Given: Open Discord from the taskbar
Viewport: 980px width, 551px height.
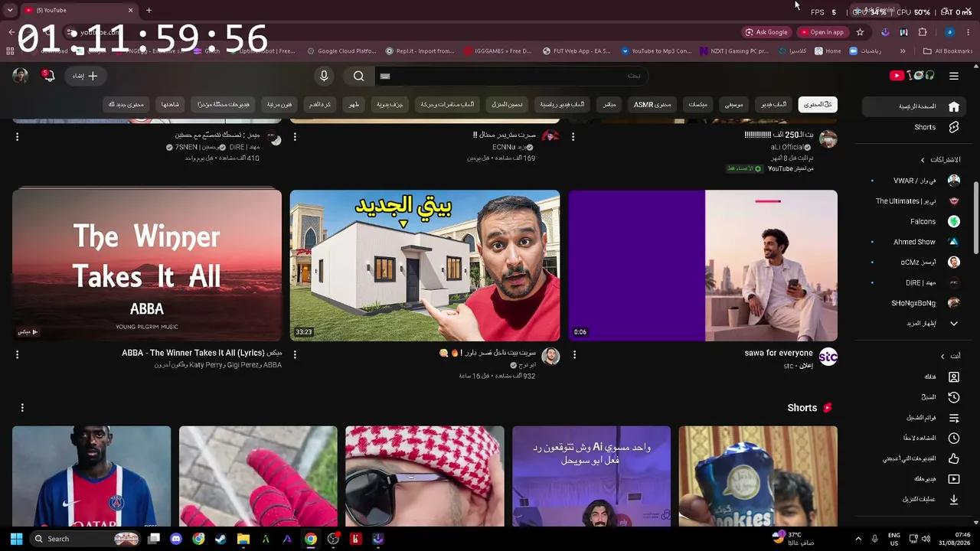Looking at the screenshot, I should tap(176, 539).
